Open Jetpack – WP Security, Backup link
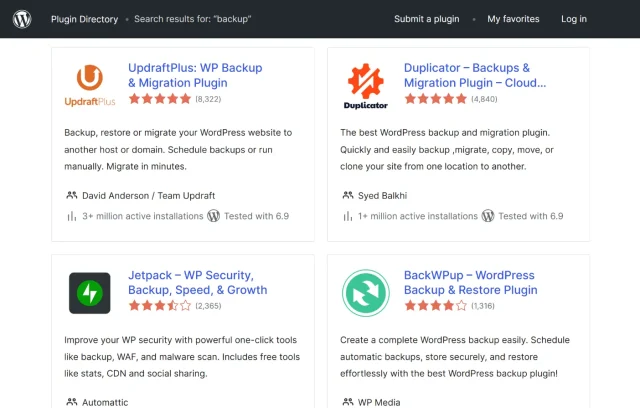Screen dimensions: 640x408 pos(198,282)
